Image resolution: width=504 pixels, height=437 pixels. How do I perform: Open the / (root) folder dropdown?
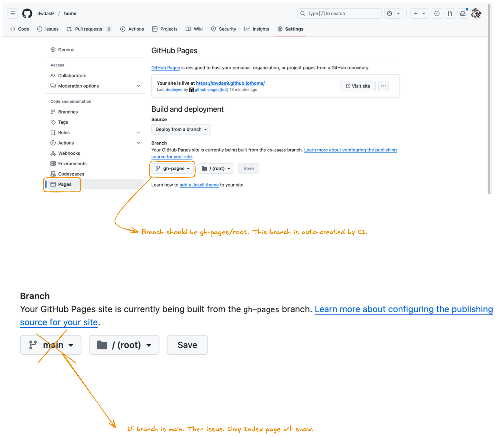[216, 169]
